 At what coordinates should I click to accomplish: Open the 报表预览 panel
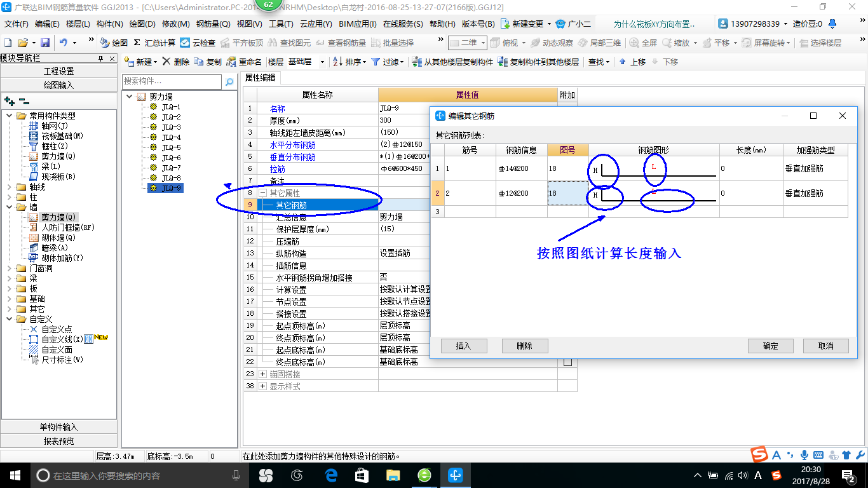point(58,440)
